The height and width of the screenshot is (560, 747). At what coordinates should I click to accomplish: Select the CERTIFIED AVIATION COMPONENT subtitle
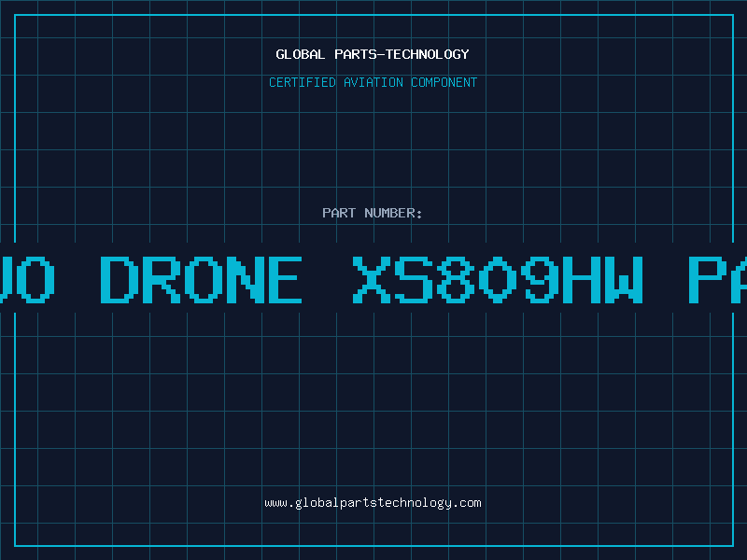[x=373, y=82]
